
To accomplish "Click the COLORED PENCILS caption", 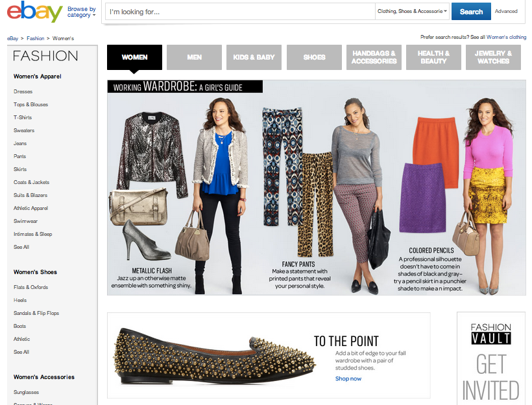I will tap(431, 250).
